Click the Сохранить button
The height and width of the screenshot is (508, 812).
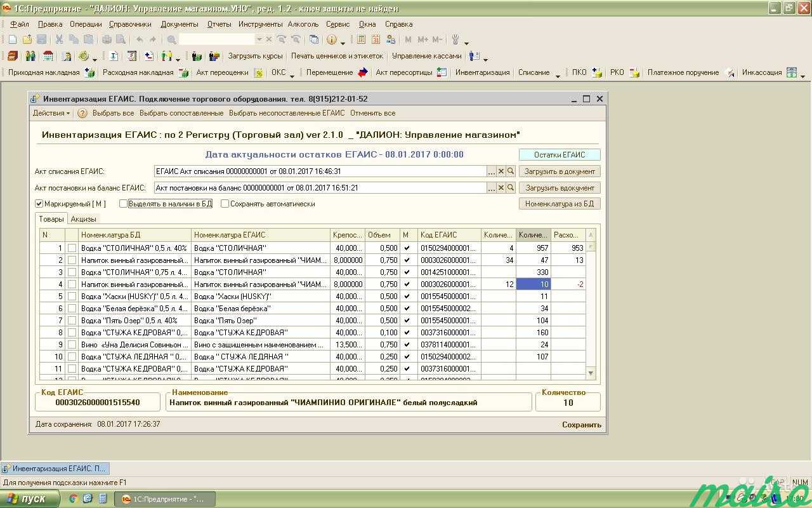point(582,425)
